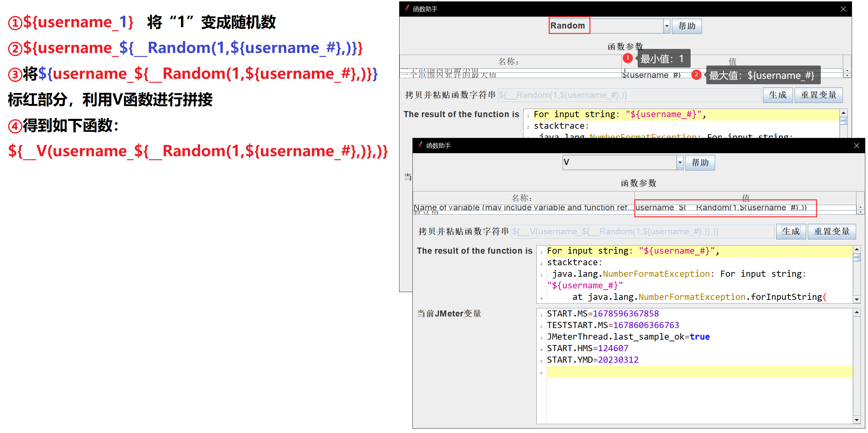Click the JMeter feather icon in back dialog title
Viewport: 868px width, 433px height.
pyautogui.click(x=407, y=8)
